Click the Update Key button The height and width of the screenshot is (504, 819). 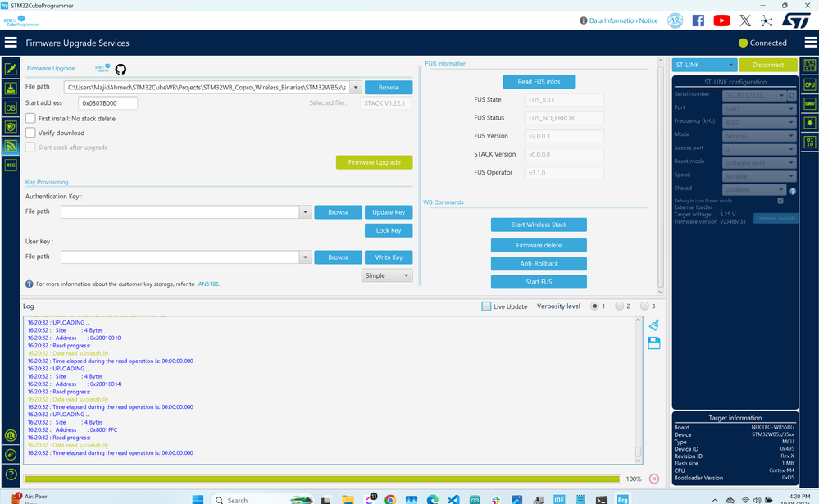pyautogui.click(x=389, y=212)
